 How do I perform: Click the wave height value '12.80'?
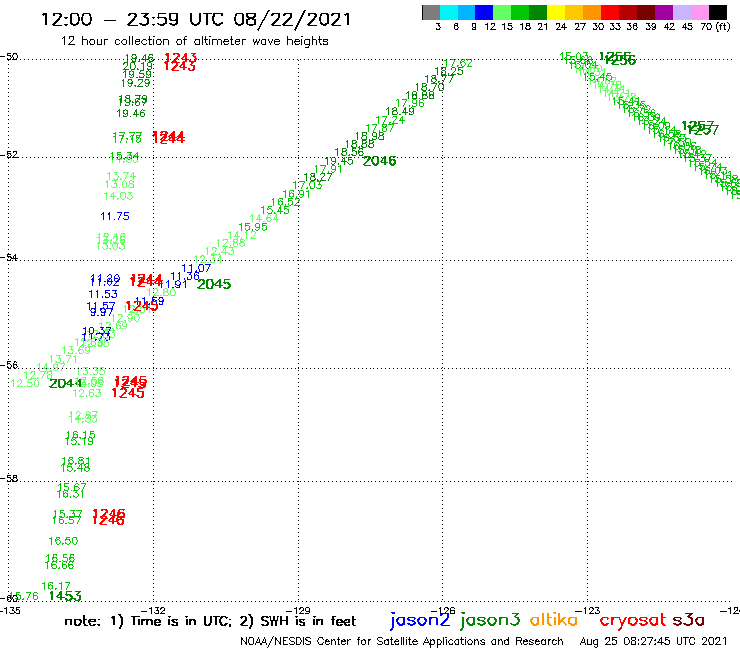(161, 292)
